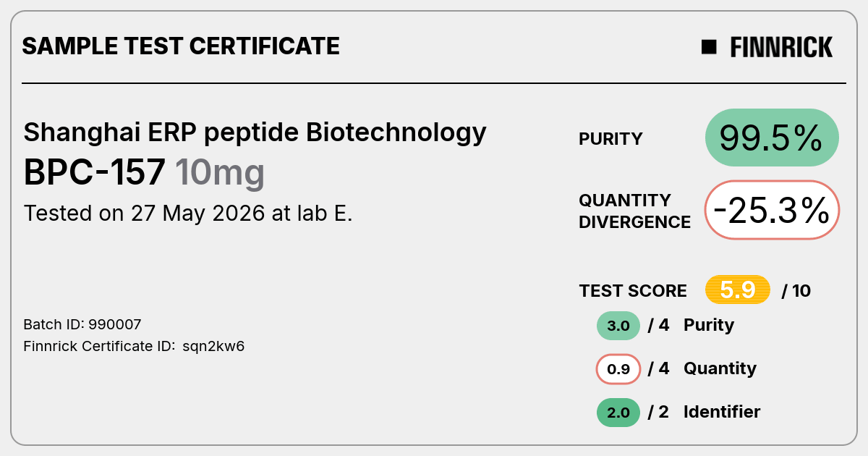Click the TEST SCORE label
868x456 pixels.
click(633, 291)
